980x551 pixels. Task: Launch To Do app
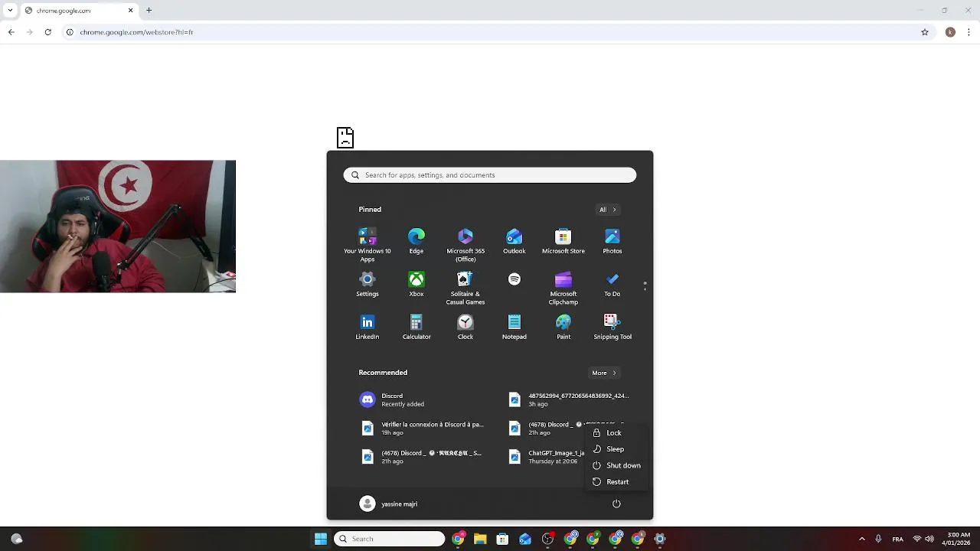coord(612,284)
